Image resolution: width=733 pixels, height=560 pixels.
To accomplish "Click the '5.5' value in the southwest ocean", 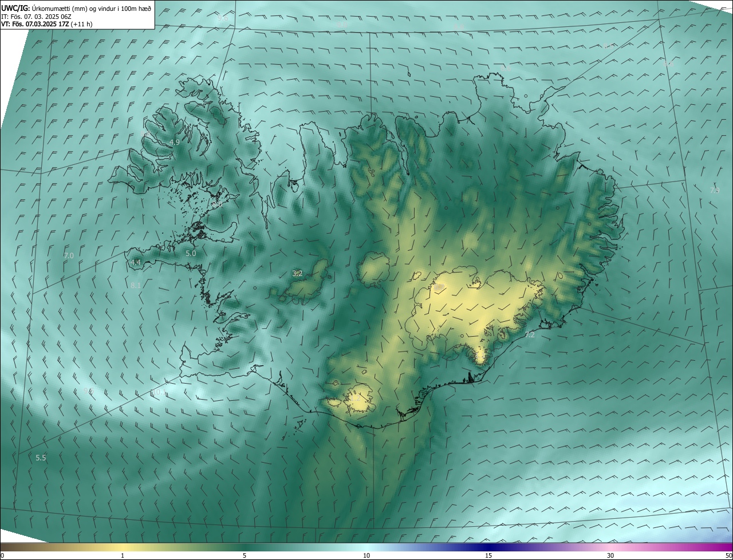I will click(41, 458).
